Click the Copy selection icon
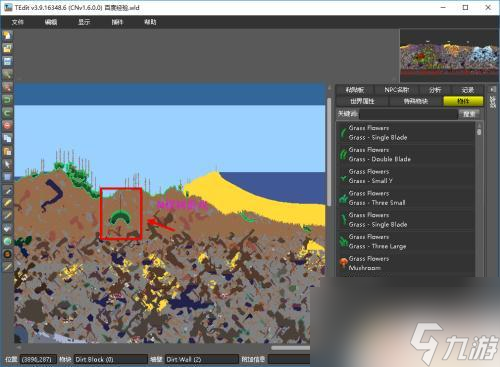500x367 pixels. point(7,138)
